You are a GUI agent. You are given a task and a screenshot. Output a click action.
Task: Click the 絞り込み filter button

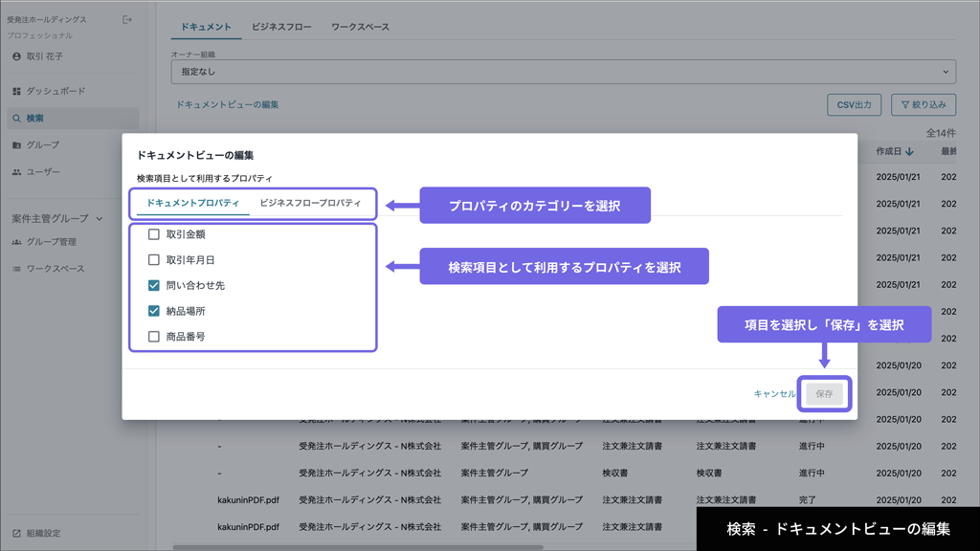[924, 105]
